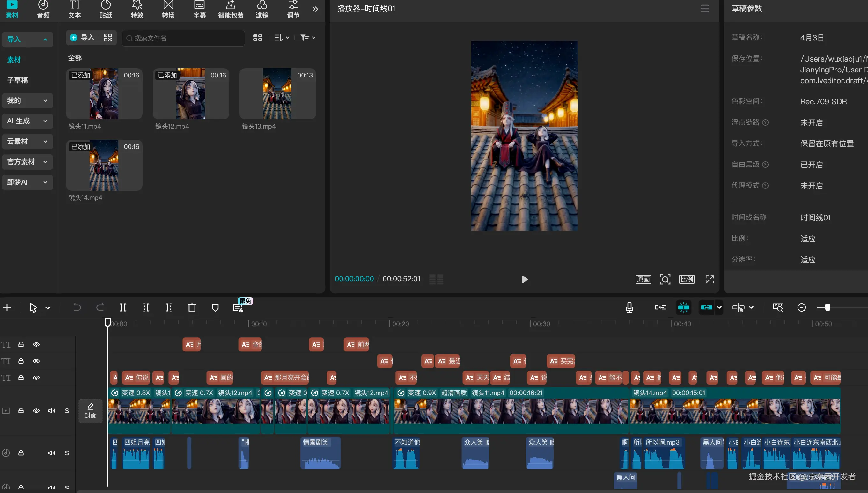Click the preview zoom-focus icon

point(665,279)
